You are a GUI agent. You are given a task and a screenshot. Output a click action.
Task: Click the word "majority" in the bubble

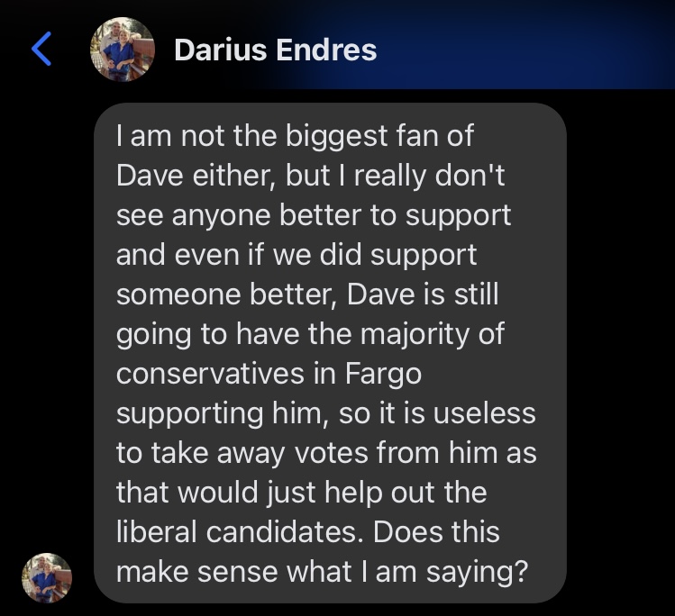pos(415,334)
